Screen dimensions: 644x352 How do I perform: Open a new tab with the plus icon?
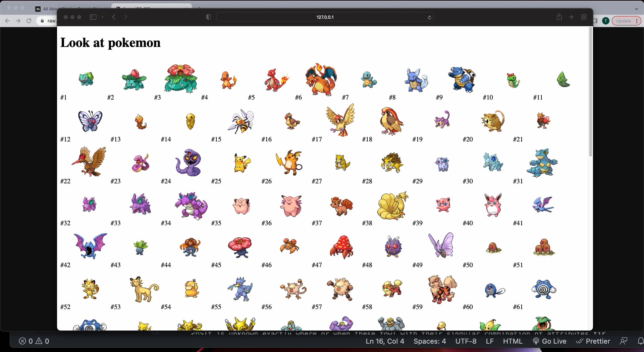click(572, 17)
